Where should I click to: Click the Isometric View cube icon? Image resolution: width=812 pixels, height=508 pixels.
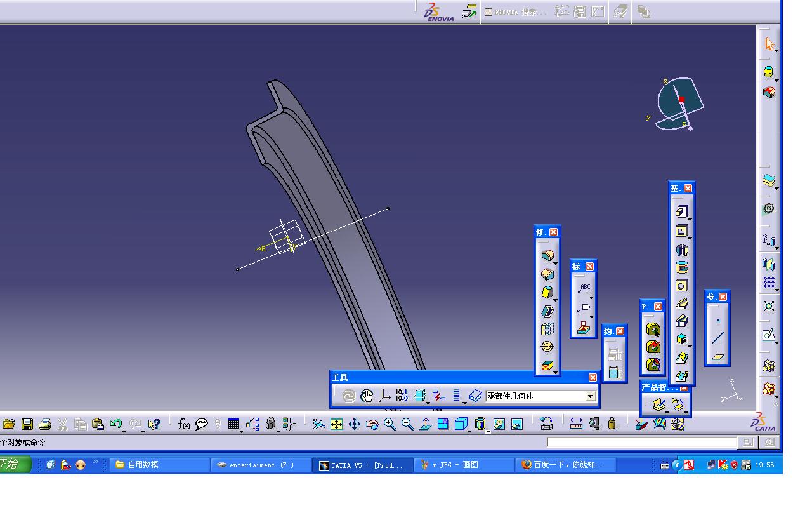461,424
